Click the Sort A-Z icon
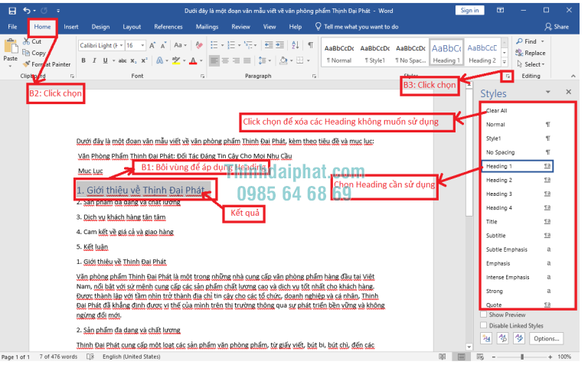The width and height of the screenshot is (588, 365). 296,45
